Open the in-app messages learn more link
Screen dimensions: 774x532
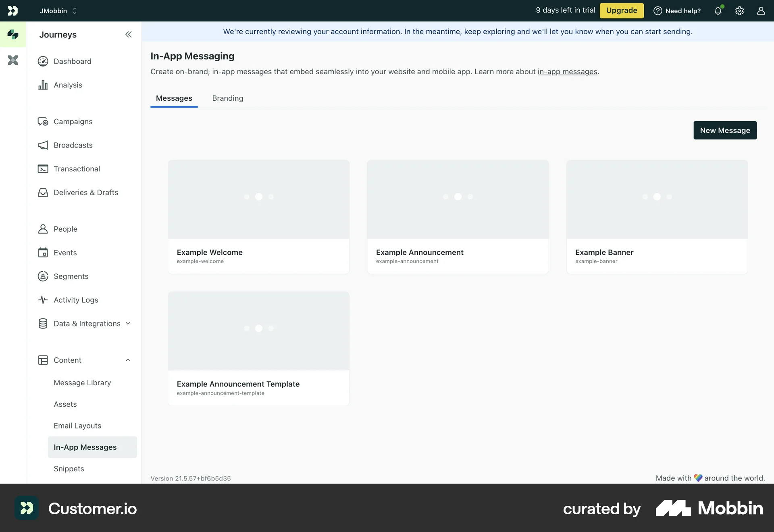point(567,71)
